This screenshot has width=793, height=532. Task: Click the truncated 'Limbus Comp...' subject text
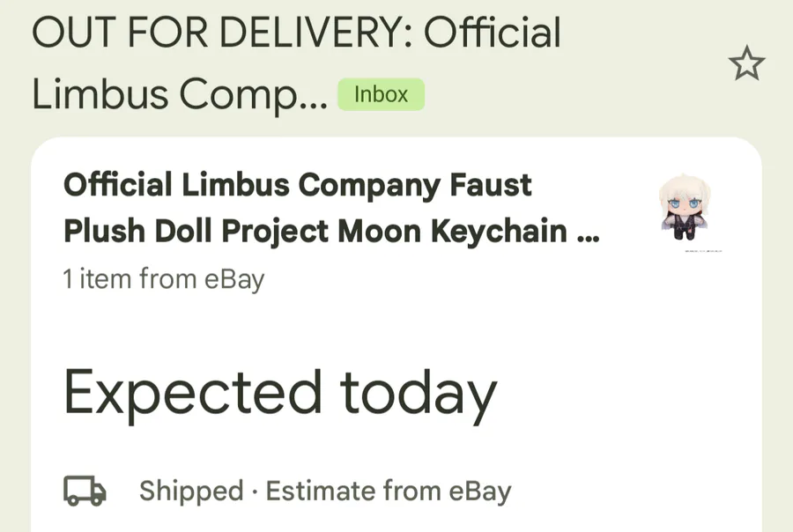point(179,95)
